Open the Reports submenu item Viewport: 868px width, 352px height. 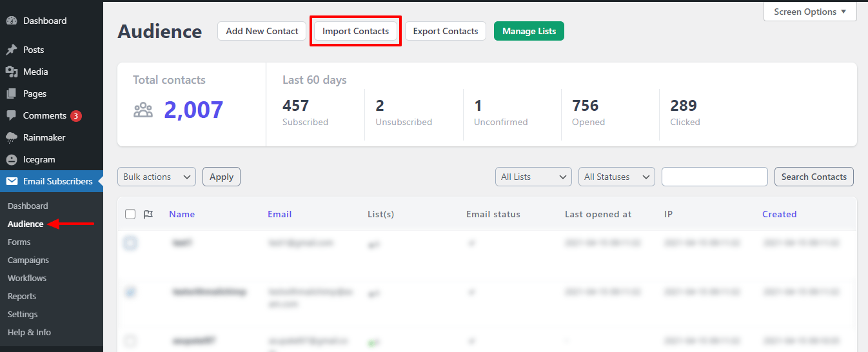(x=22, y=296)
